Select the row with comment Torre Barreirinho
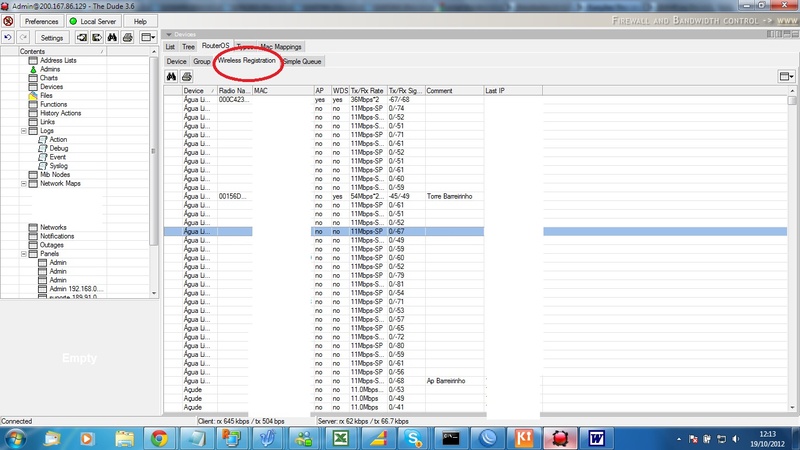 pyautogui.click(x=474, y=196)
